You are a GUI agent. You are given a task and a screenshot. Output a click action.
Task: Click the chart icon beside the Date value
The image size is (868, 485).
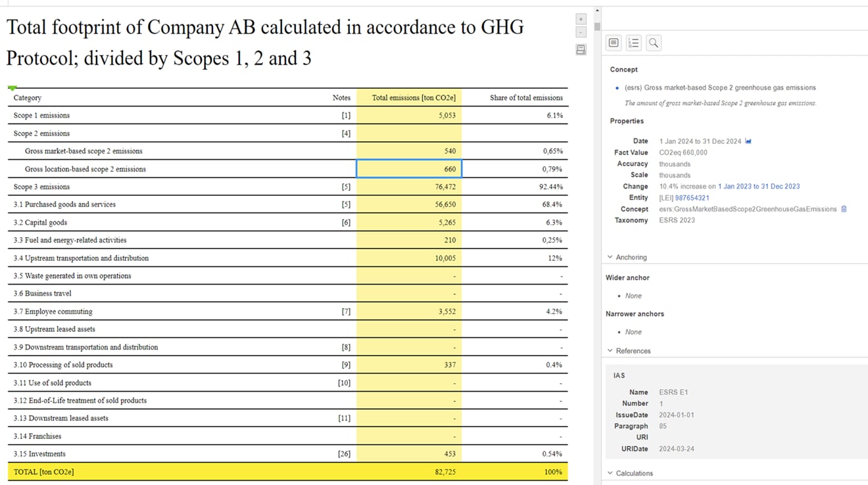point(748,141)
